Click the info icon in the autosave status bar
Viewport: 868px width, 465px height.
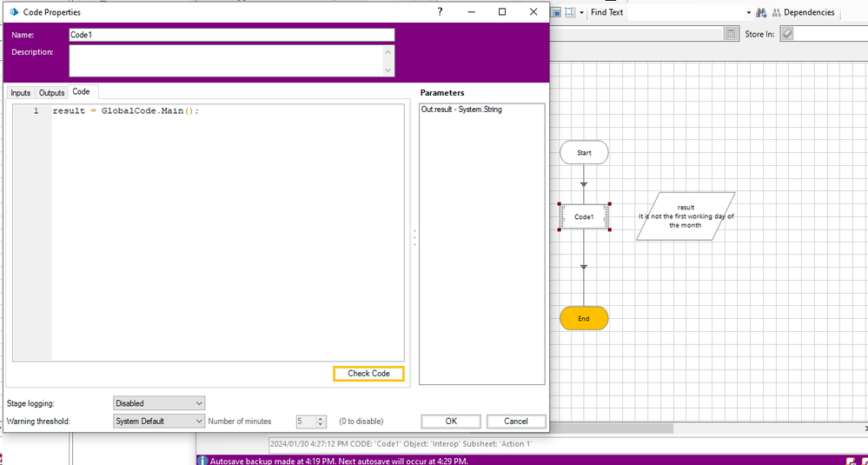(x=202, y=461)
